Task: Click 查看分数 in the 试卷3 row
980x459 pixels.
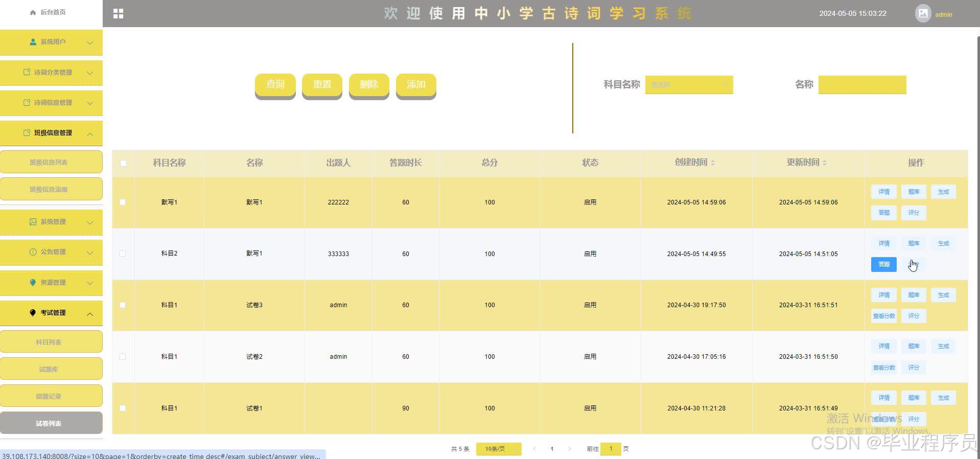Action: 884,316
